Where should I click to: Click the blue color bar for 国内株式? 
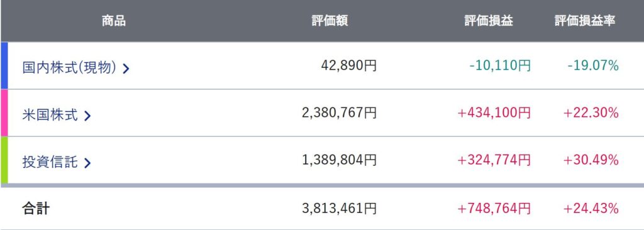[x=4, y=65]
